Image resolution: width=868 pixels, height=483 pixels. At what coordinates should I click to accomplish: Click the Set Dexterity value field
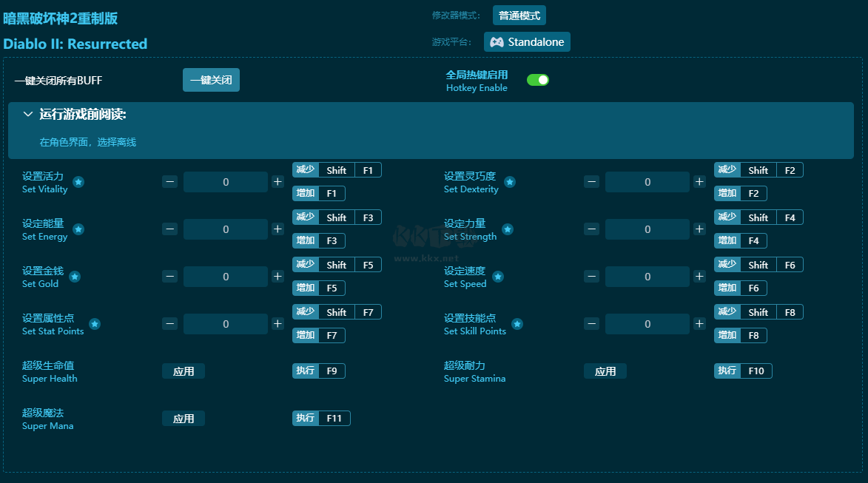click(647, 182)
